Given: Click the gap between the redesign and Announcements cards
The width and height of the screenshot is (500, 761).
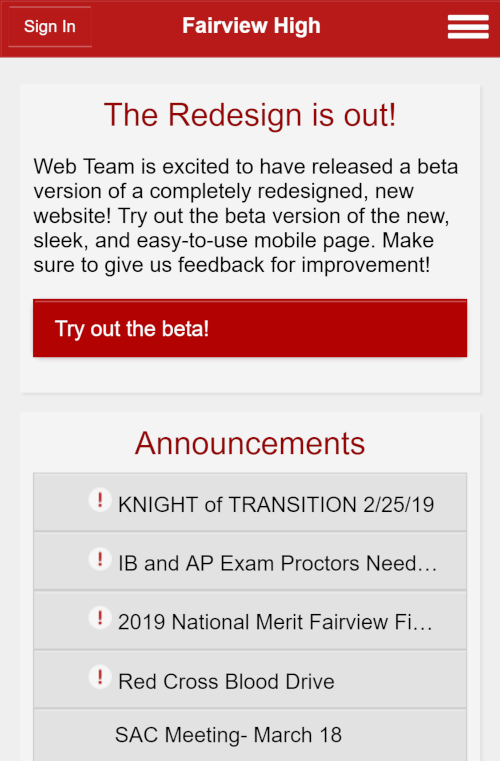Looking at the screenshot, I should click(x=250, y=402).
